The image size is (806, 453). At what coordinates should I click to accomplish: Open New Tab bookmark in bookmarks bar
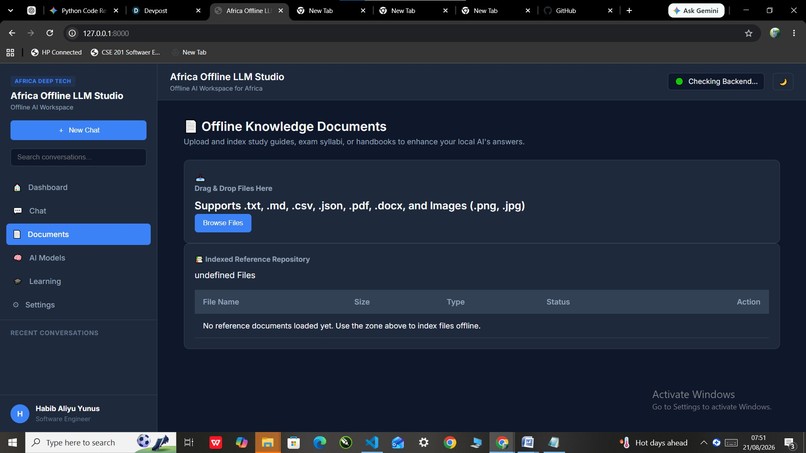point(189,52)
